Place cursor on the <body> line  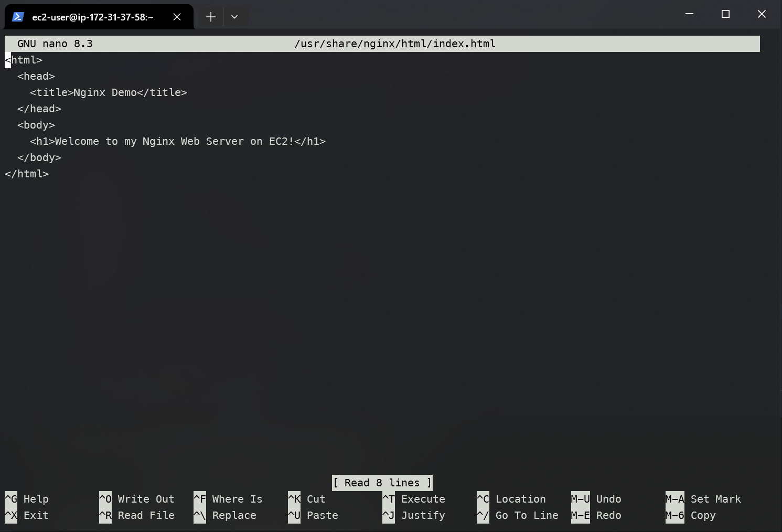(x=36, y=125)
